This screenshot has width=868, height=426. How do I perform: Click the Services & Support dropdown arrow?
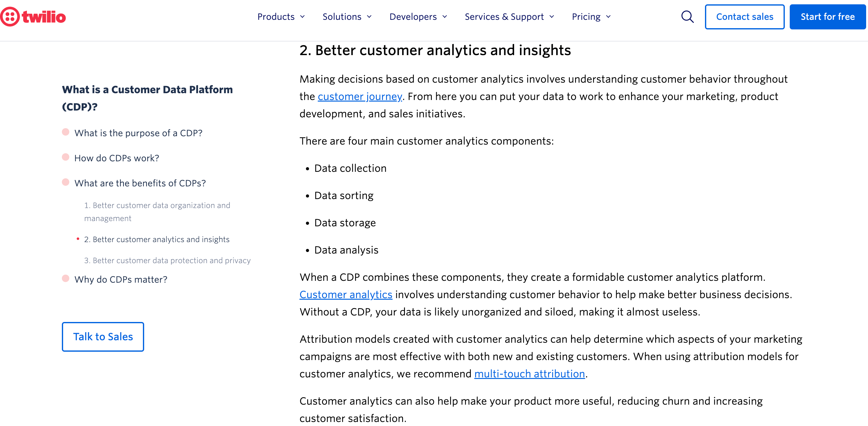[x=552, y=17]
